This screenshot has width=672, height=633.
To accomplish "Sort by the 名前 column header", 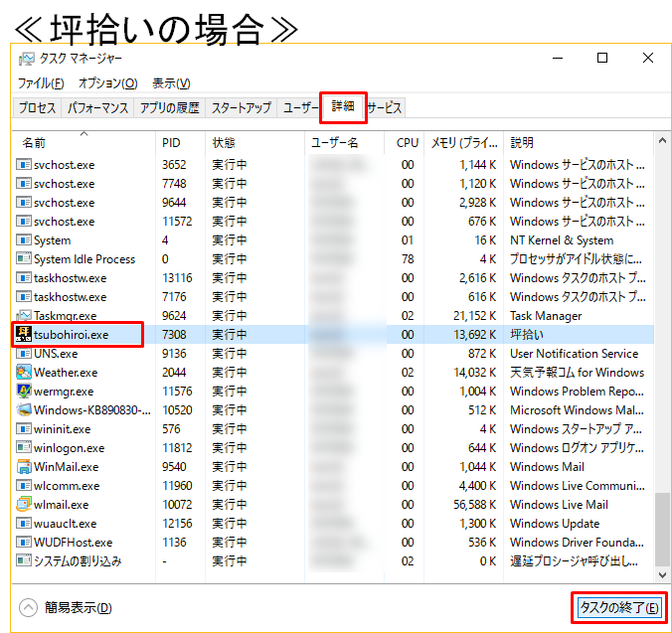I will 84,143.
